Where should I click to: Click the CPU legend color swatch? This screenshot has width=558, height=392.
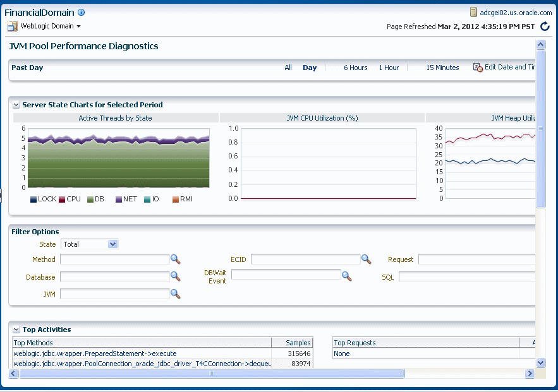tap(62, 199)
